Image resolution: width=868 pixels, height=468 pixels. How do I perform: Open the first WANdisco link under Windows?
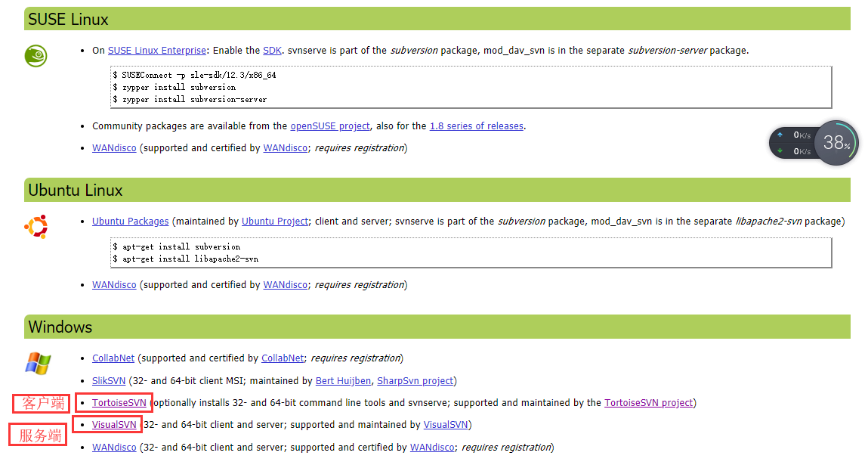(x=114, y=448)
